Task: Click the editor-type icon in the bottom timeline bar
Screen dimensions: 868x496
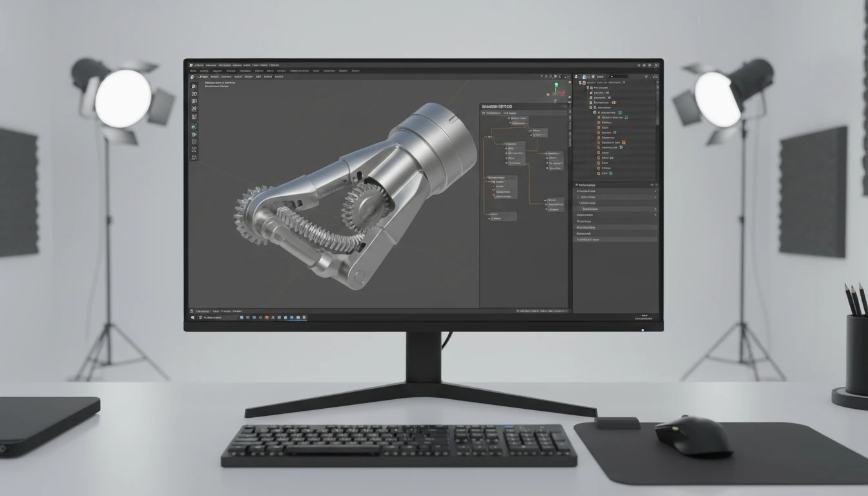Action: tap(191, 311)
